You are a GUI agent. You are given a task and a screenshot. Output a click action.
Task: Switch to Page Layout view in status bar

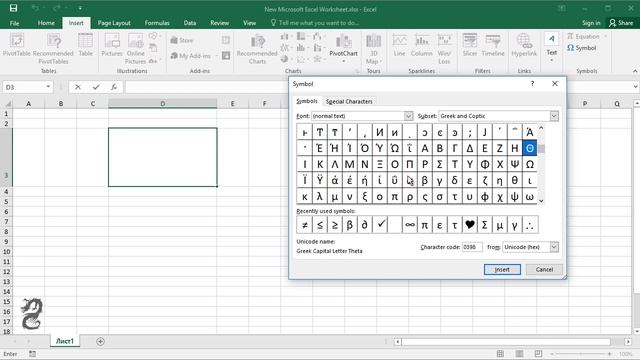519,353
